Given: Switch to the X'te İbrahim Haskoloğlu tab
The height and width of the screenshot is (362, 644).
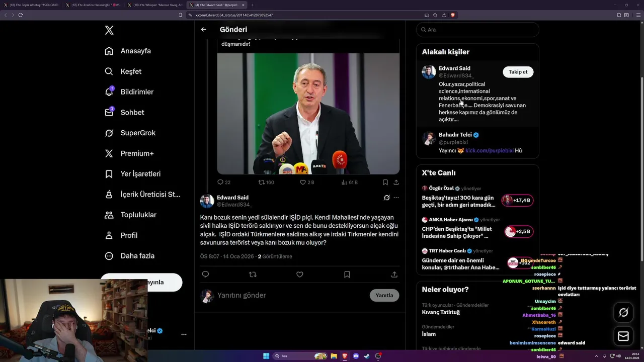Looking at the screenshot, I should tap(92, 5).
